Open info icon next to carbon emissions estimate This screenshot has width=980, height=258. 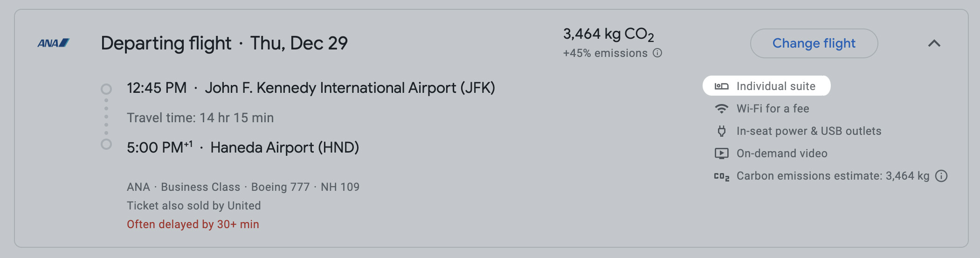click(x=941, y=176)
